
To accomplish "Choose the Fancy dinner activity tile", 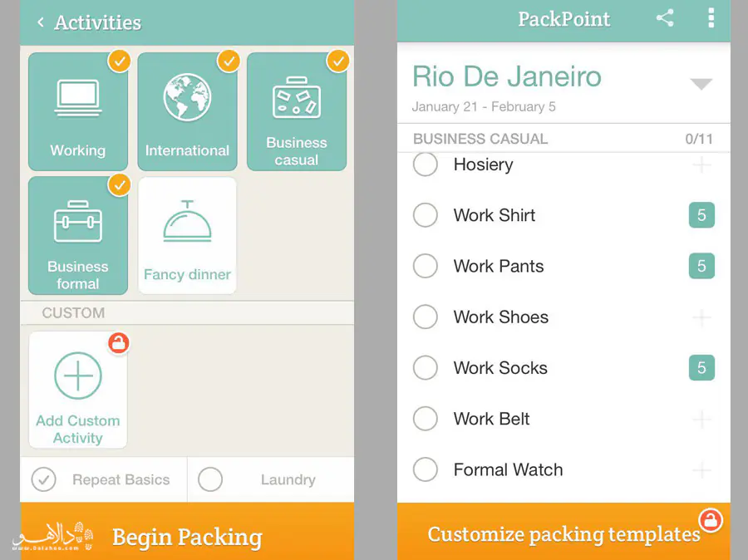I will 187,236.
